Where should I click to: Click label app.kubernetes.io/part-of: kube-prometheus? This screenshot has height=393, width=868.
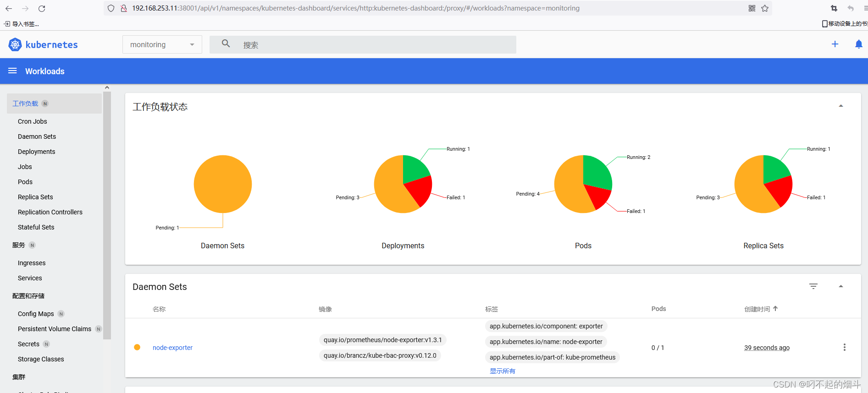tap(553, 357)
